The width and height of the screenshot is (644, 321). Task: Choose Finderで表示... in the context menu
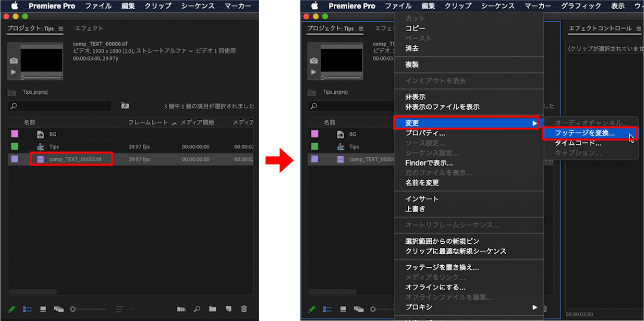pos(430,163)
